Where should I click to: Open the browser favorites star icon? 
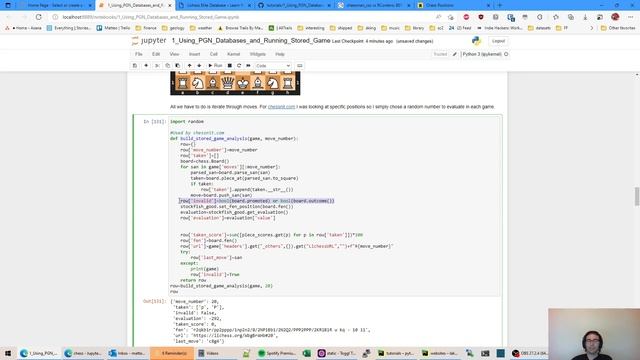(x=556, y=17)
